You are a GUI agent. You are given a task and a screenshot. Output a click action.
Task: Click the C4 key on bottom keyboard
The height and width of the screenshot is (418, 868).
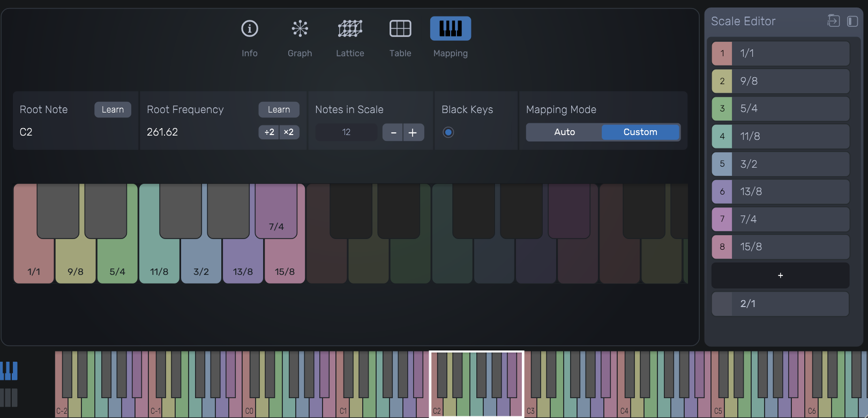click(x=624, y=407)
